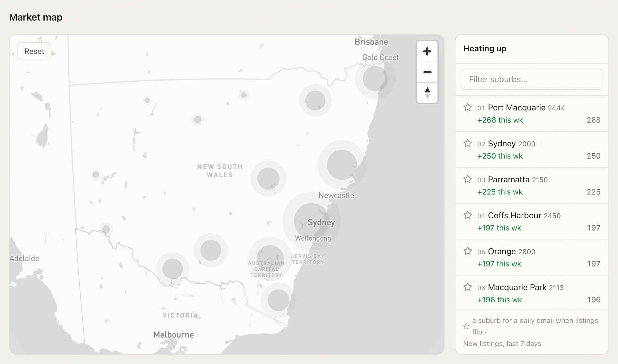618x364 pixels.
Task: Star Port Macquarie 2444 to watch it
Action: point(468,107)
